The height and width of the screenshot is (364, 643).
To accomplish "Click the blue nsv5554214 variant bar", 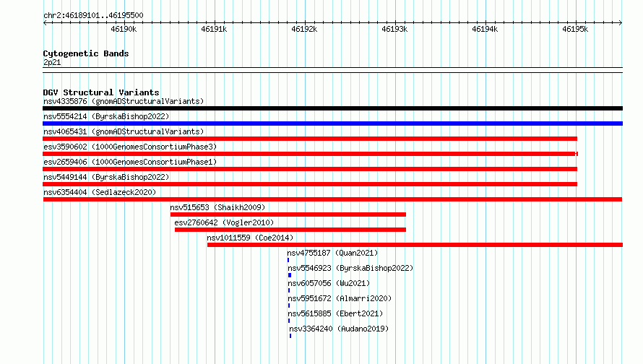I will (332, 123).
